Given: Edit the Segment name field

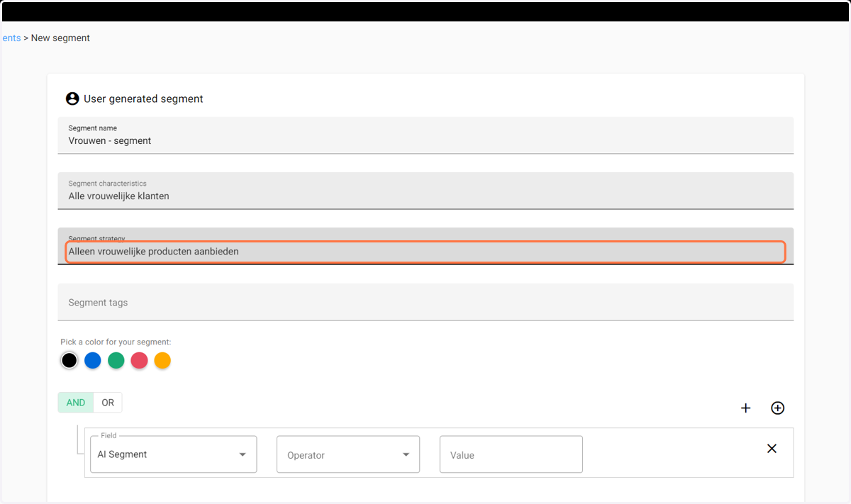Looking at the screenshot, I should tap(425, 135).
